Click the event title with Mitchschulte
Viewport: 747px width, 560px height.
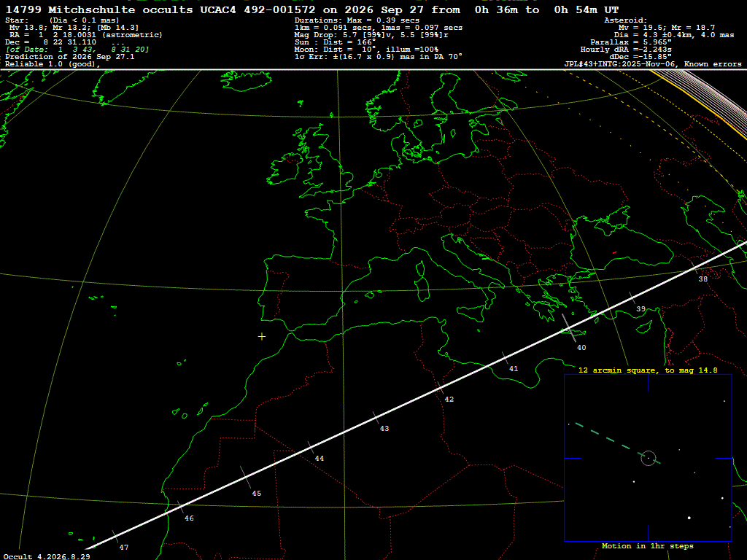(311, 9)
